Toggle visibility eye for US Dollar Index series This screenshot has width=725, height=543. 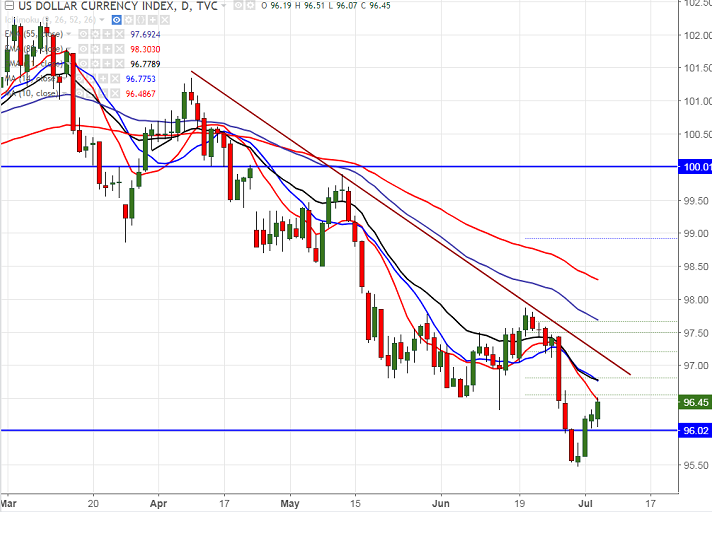coord(238,6)
